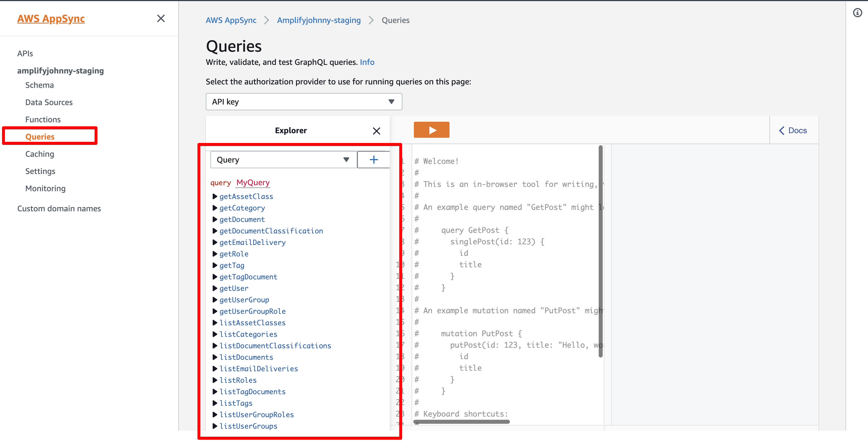The image size is (868, 441).
Task: Click the Info link next to the description
Action: 367,62
